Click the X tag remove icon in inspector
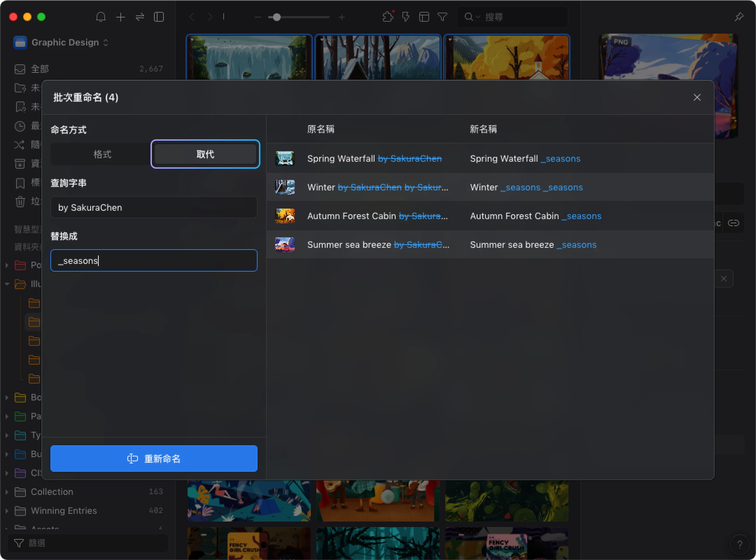 tap(724, 279)
